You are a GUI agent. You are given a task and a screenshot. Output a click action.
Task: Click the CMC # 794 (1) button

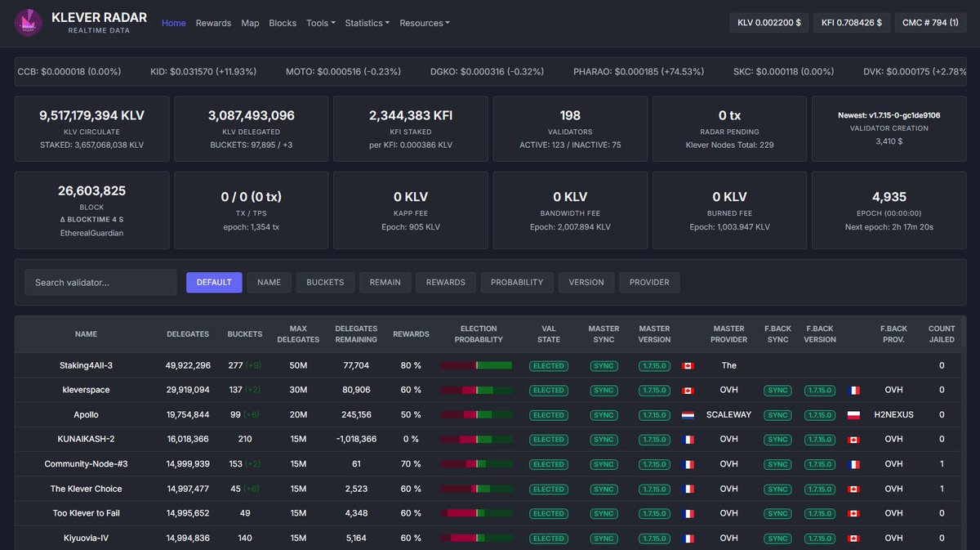click(930, 23)
